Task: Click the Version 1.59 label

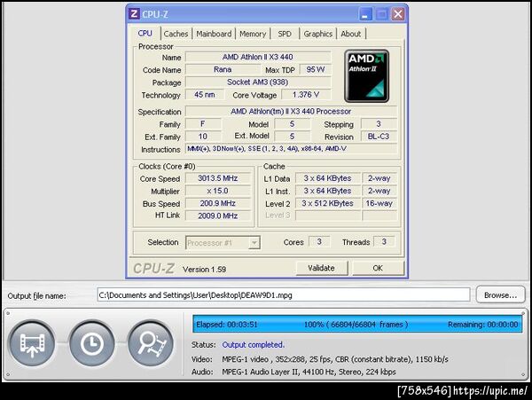Action: point(204,270)
